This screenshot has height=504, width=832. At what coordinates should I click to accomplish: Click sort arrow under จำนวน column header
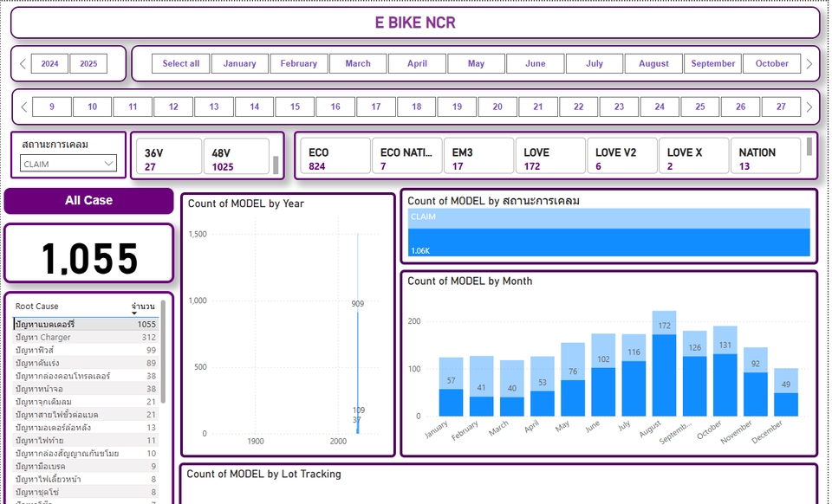[x=135, y=313]
